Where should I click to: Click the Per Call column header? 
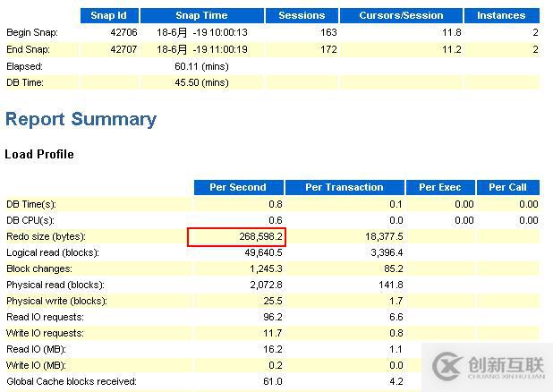[x=508, y=187]
